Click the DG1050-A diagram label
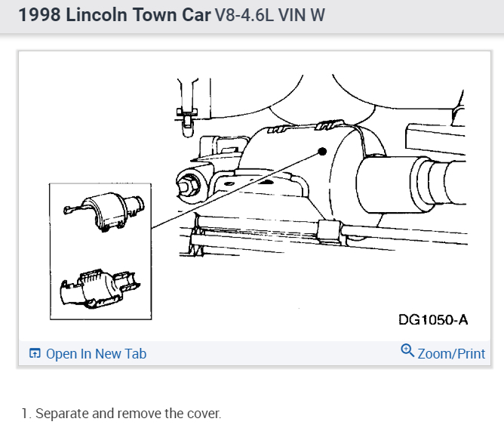 432,319
